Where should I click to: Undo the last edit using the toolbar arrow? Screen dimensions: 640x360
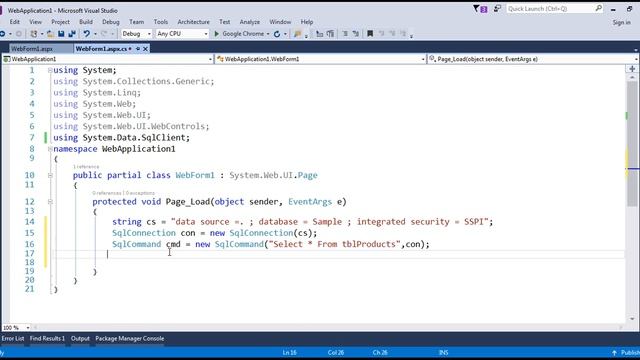(x=87, y=34)
